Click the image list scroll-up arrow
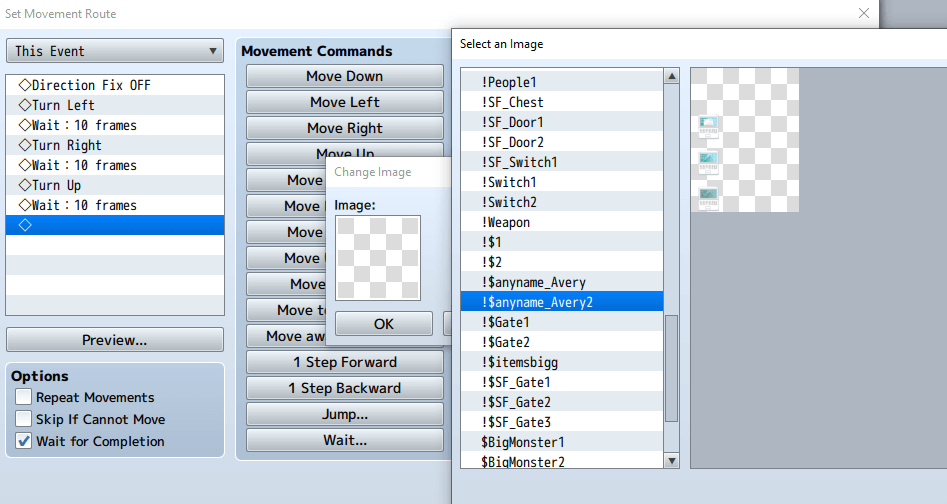 coord(672,76)
